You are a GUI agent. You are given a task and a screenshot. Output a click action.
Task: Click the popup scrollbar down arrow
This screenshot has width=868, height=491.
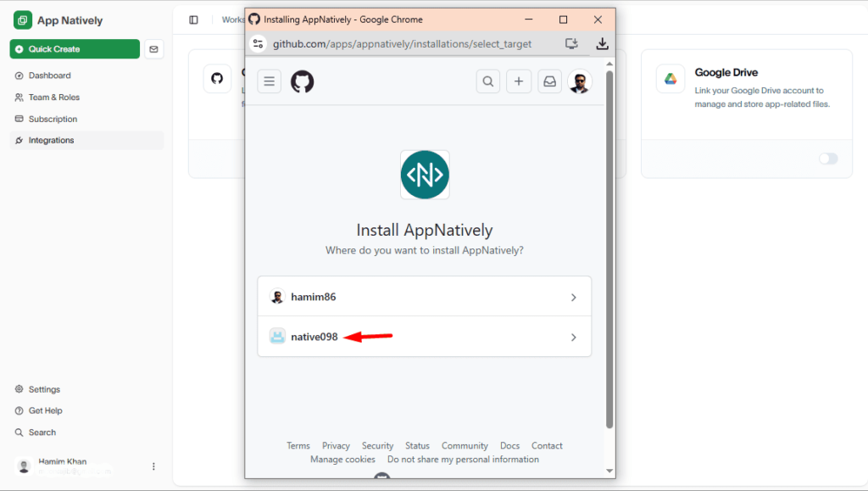pyautogui.click(x=609, y=471)
